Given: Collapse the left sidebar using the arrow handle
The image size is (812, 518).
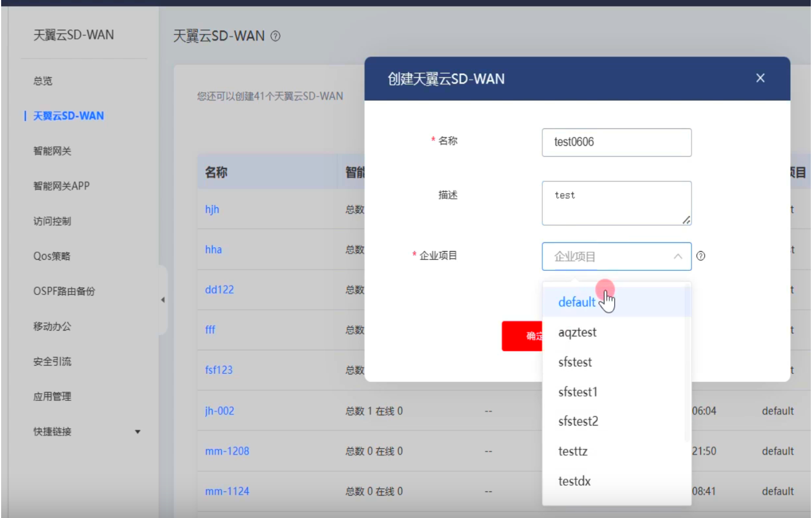Looking at the screenshot, I should point(162,300).
